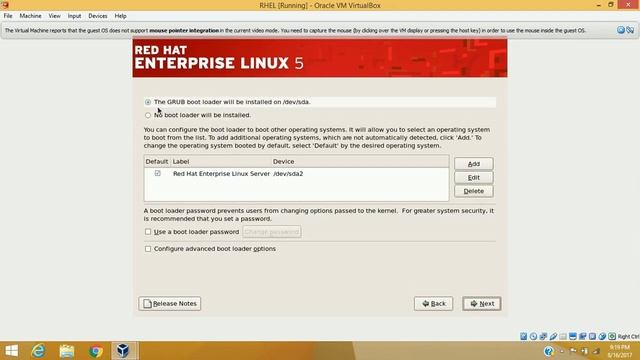
Task: Select No boot loader will be installed
Action: click(x=148, y=115)
